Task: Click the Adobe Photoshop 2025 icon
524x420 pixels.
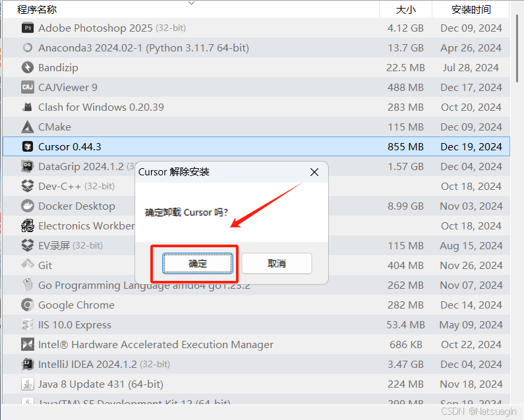Action: pos(28,28)
